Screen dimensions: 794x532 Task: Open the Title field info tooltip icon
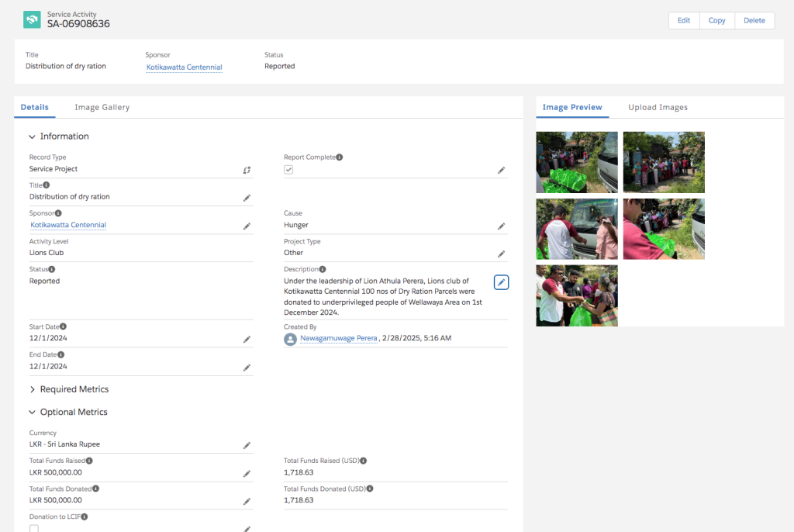pyautogui.click(x=46, y=185)
